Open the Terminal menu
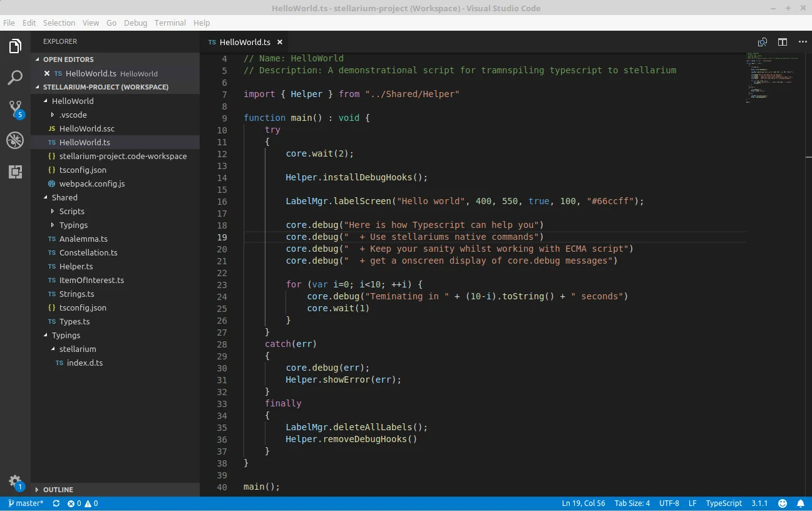The width and height of the screenshot is (812, 511). click(170, 23)
